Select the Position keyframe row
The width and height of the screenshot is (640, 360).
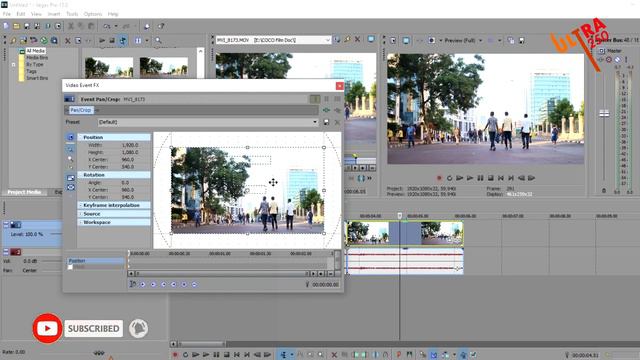[96, 261]
